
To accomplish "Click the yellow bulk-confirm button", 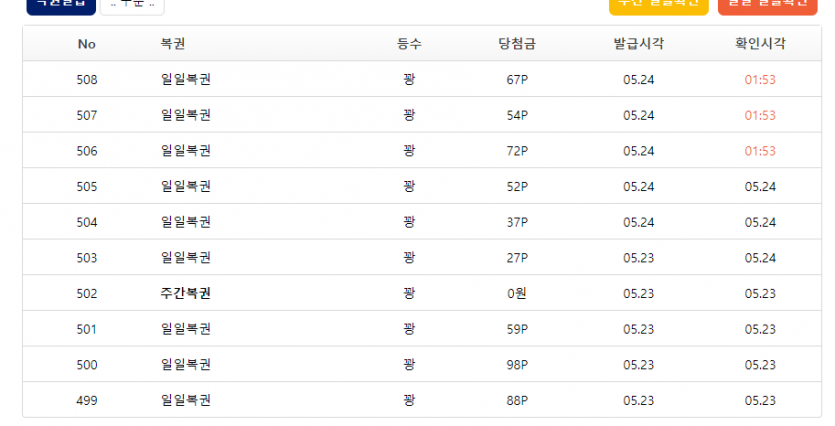I will (x=659, y=5).
